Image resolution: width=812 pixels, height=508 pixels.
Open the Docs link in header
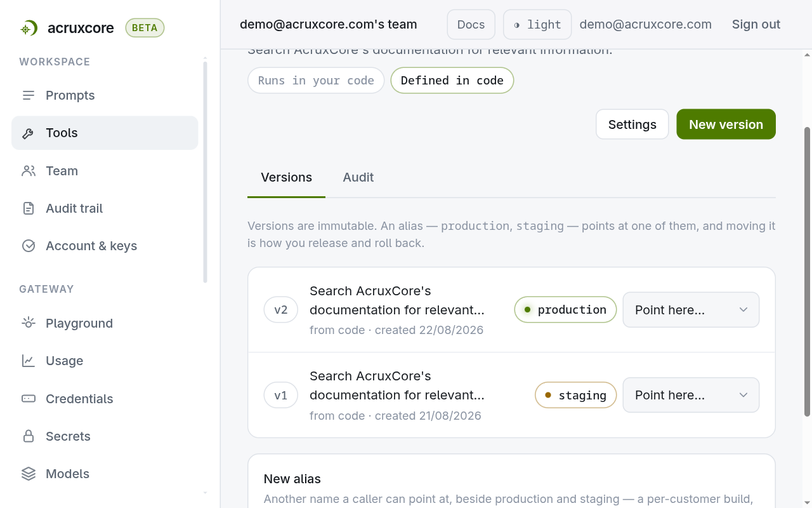tap(471, 25)
